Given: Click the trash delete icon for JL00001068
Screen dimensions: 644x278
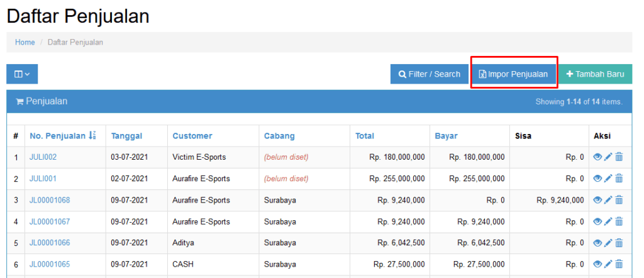Looking at the screenshot, I should pyautogui.click(x=619, y=200).
